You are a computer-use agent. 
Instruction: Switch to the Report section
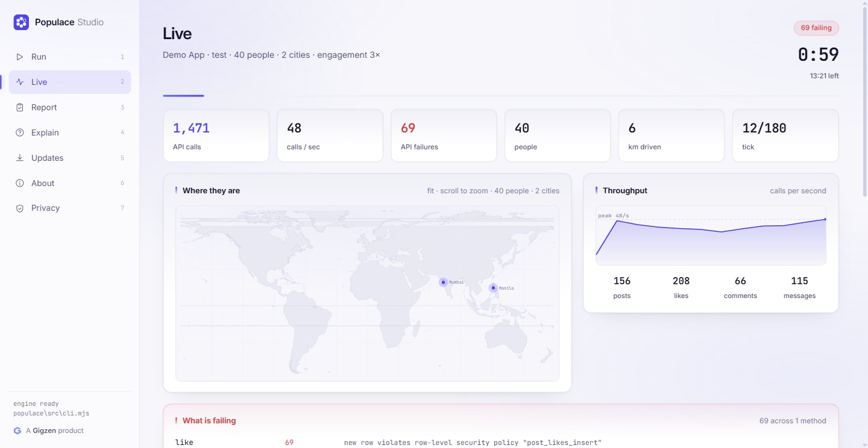70,107
